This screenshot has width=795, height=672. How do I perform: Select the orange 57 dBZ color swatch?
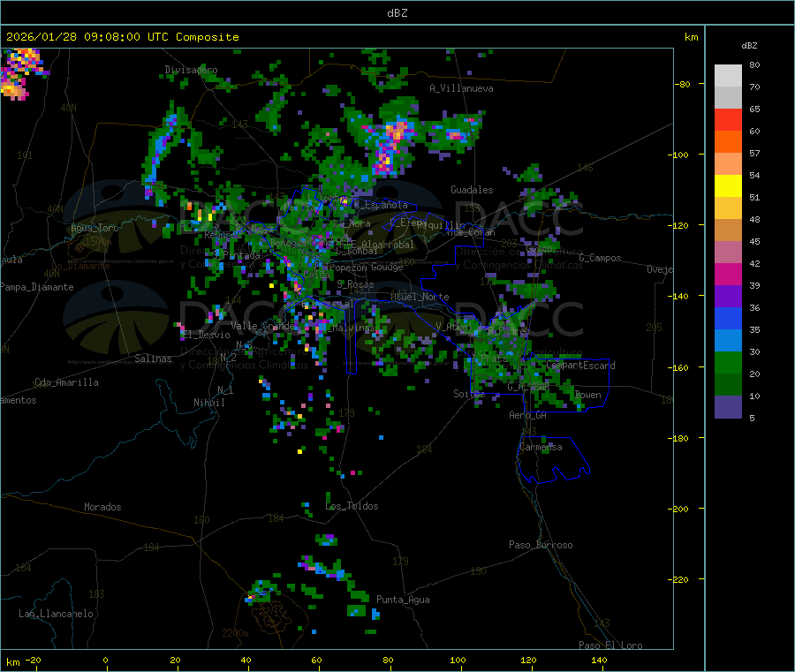728,142
